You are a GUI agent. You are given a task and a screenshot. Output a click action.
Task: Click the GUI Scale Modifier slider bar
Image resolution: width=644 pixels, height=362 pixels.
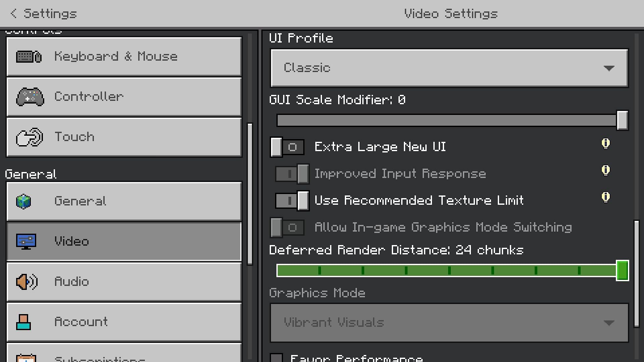(x=446, y=120)
